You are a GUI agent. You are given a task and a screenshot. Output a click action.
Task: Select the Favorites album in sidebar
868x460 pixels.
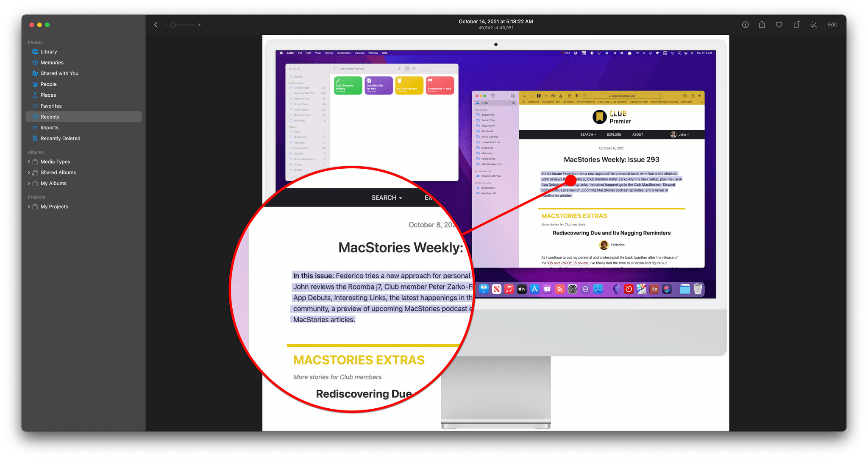click(x=51, y=106)
